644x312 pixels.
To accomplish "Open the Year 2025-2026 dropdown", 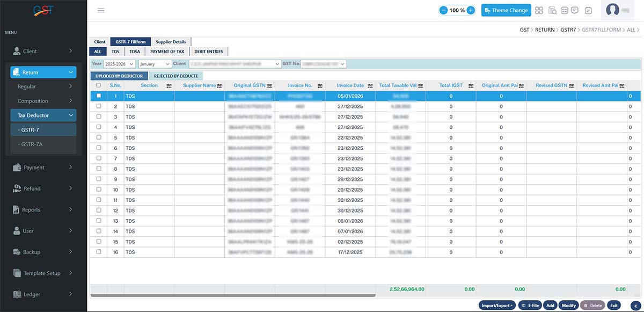I will [120, 64].
